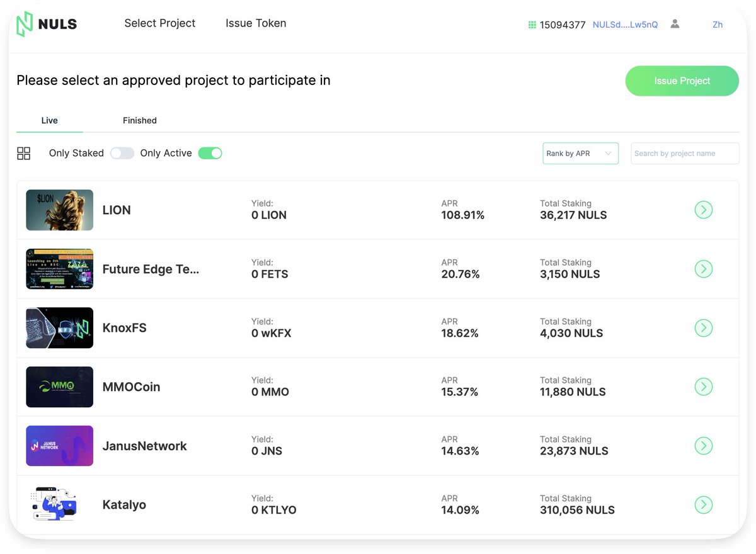This screenshot has height=554, width=756.
Task: Switch to the Live tab
Action: [49, 120]
